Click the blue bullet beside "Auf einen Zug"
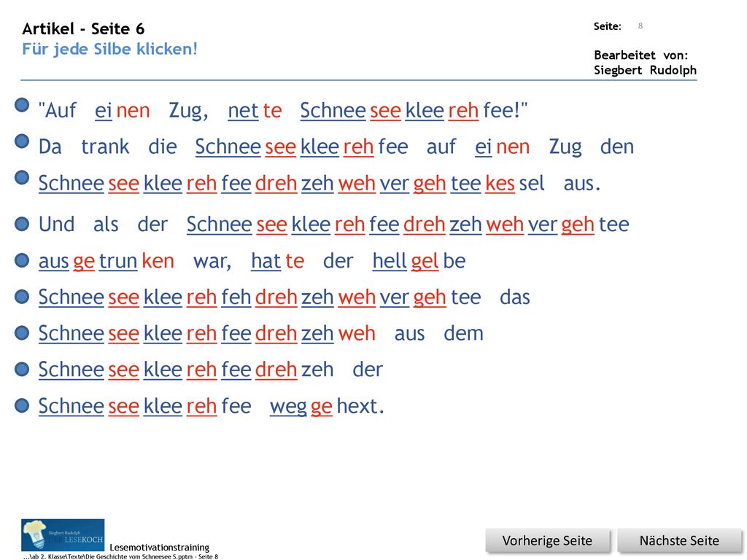 [x=22, y=105]
